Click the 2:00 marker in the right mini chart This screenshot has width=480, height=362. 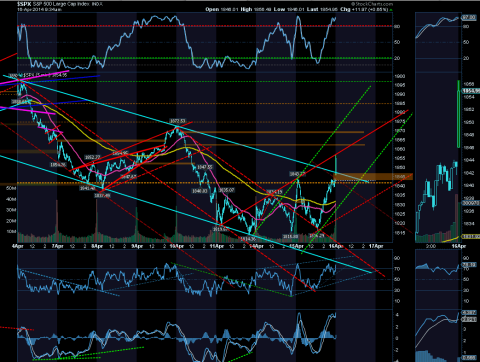[x=431, y=246]
